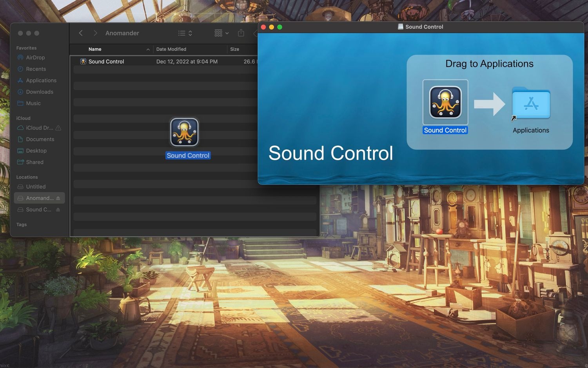Click the Downloads icon in the sidebar
Screen dimensions: 588x368
tap(20, 92)
